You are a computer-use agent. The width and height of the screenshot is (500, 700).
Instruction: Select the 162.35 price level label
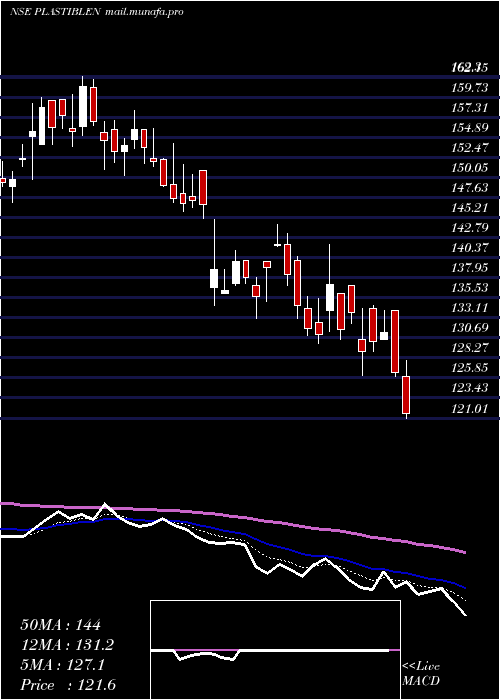(x=469, y=68)
